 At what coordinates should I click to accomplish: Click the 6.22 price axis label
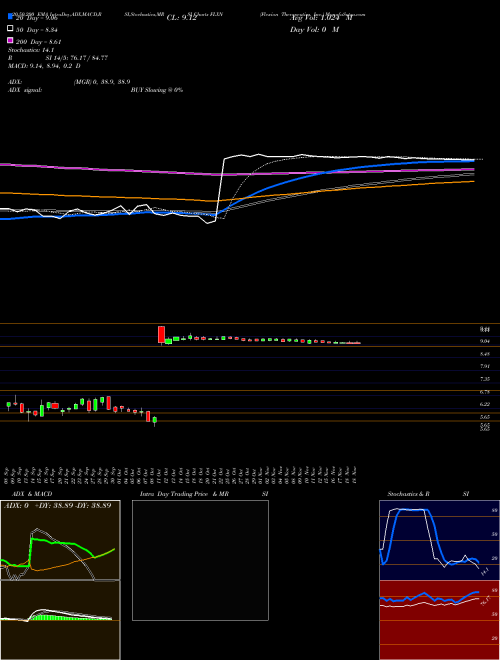coord(485,404)
